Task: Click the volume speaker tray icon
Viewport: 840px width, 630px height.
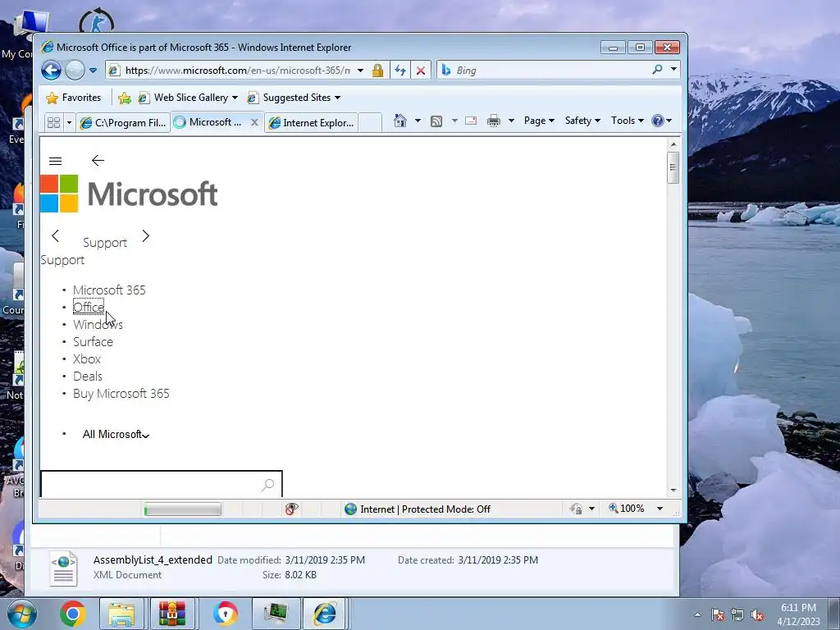Action: [757, 615]
